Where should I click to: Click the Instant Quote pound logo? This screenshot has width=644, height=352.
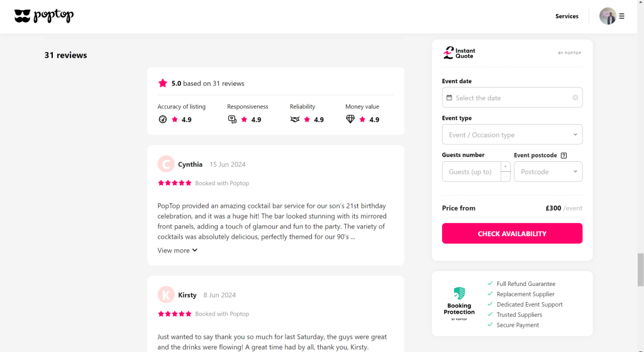pos(448,53)
